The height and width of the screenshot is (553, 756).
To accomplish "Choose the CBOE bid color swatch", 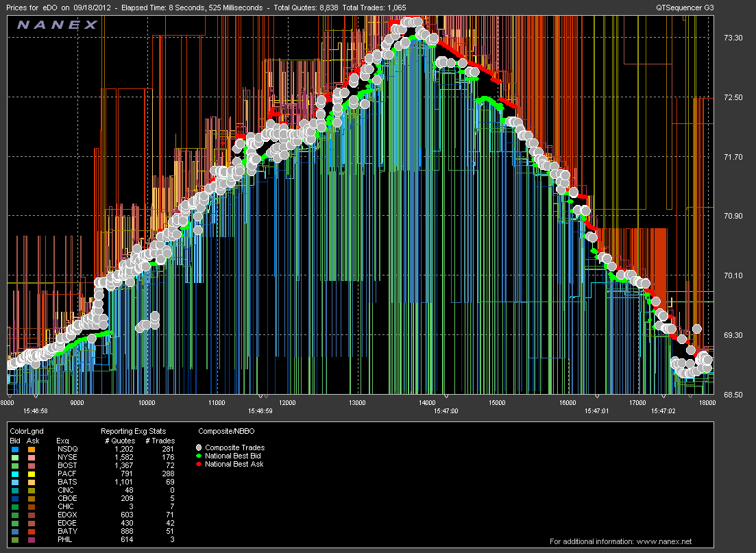I will click(15, 498).
